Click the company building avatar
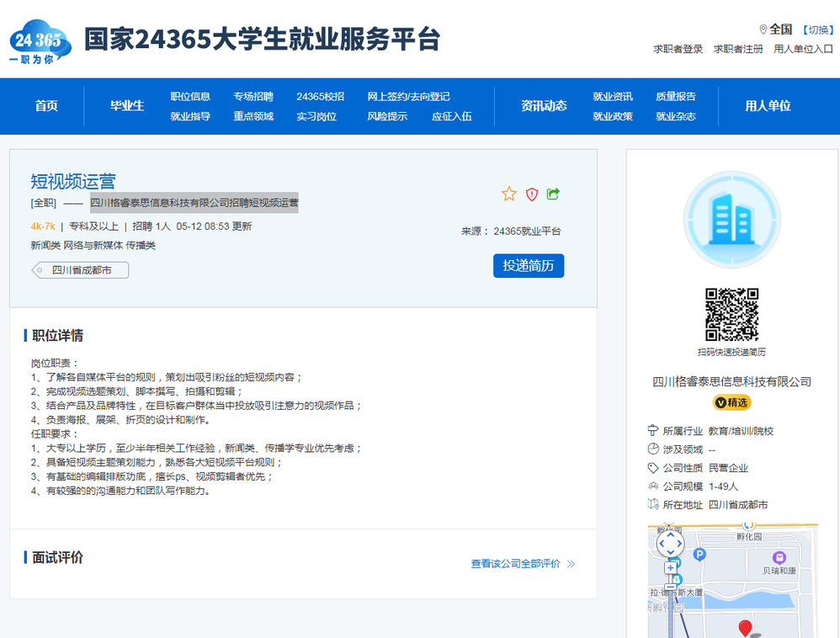 (x=731, y=220)
